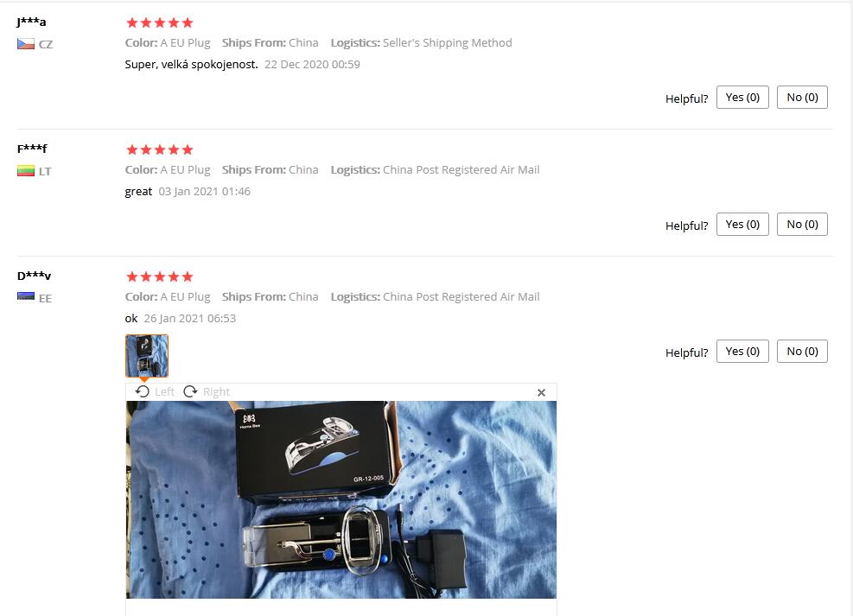Mark J***a's review helpful with Yes
This screenshot has height=616, width=853.
pos(742,98)
